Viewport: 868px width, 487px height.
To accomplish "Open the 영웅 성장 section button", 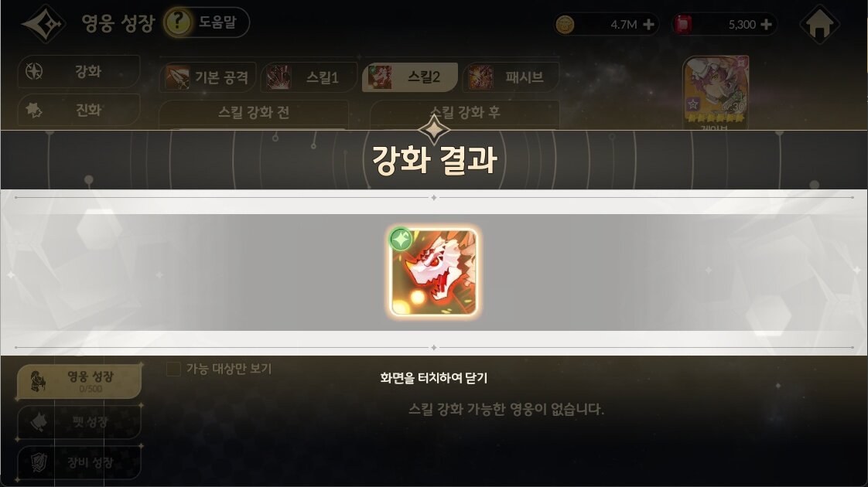I will (x=79, y=381).
